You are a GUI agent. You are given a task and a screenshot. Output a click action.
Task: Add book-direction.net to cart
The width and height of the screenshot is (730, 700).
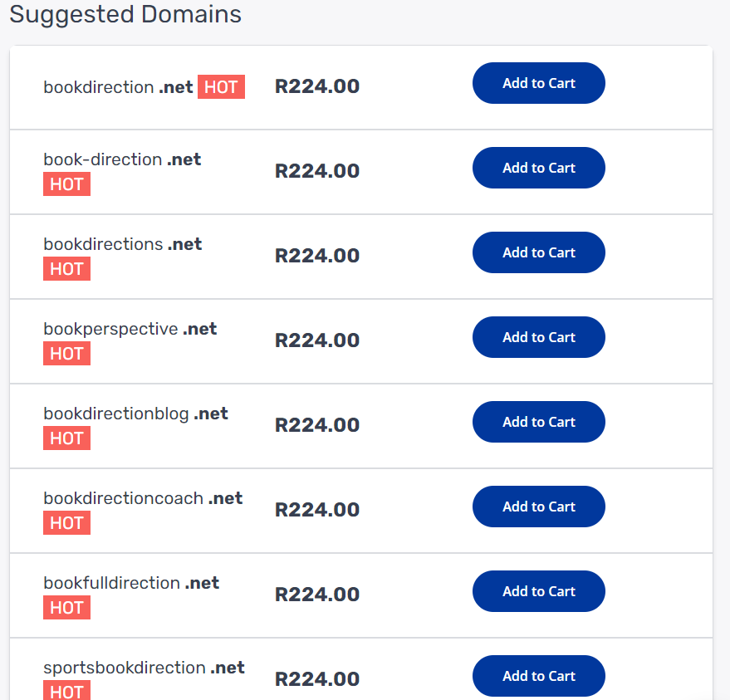click(x=539, y=168)
